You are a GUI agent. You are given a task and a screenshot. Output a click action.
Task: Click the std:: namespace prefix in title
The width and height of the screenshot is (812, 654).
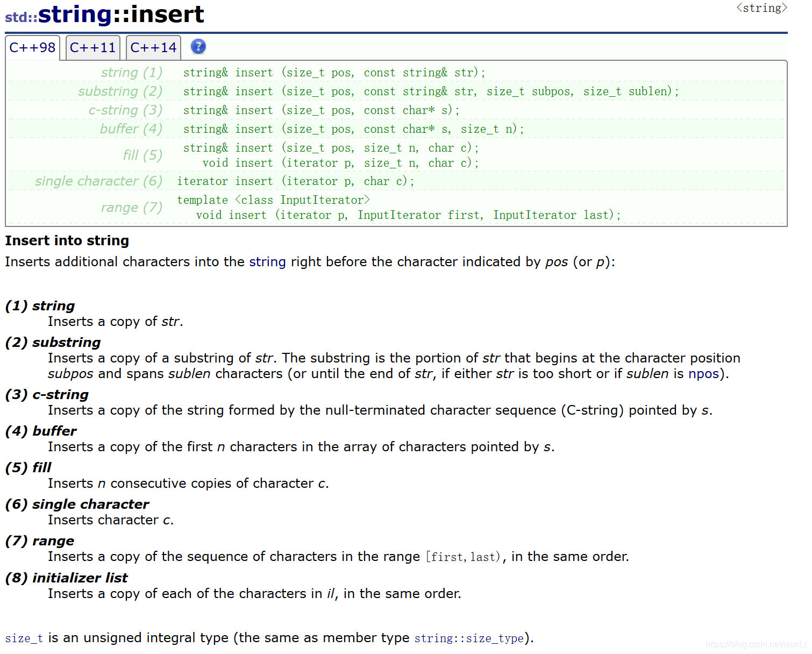point(22,17)
